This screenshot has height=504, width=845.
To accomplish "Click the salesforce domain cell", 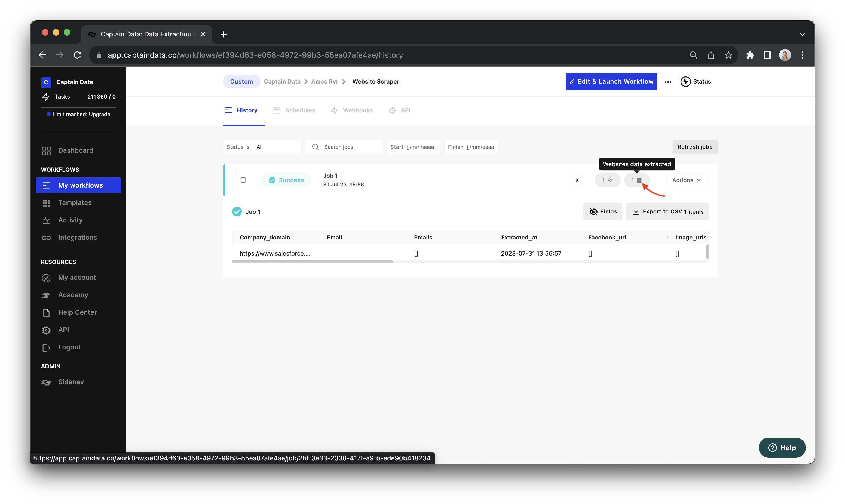I will pos(275,254).
